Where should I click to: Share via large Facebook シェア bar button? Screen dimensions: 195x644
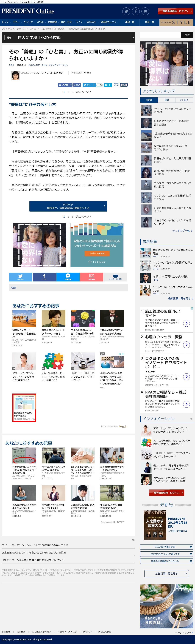coord(44,277)
